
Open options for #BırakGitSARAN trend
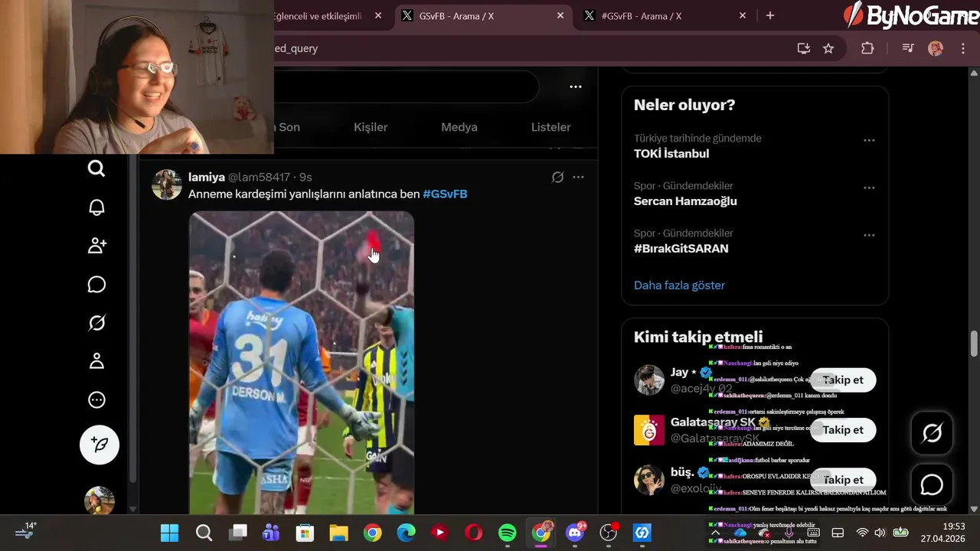point(869,235)
